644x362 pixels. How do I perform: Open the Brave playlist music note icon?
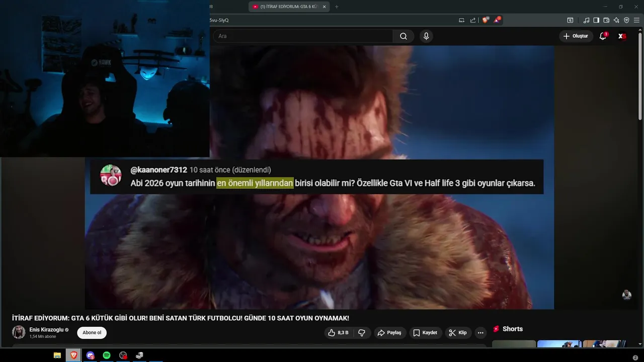point(586,20)
